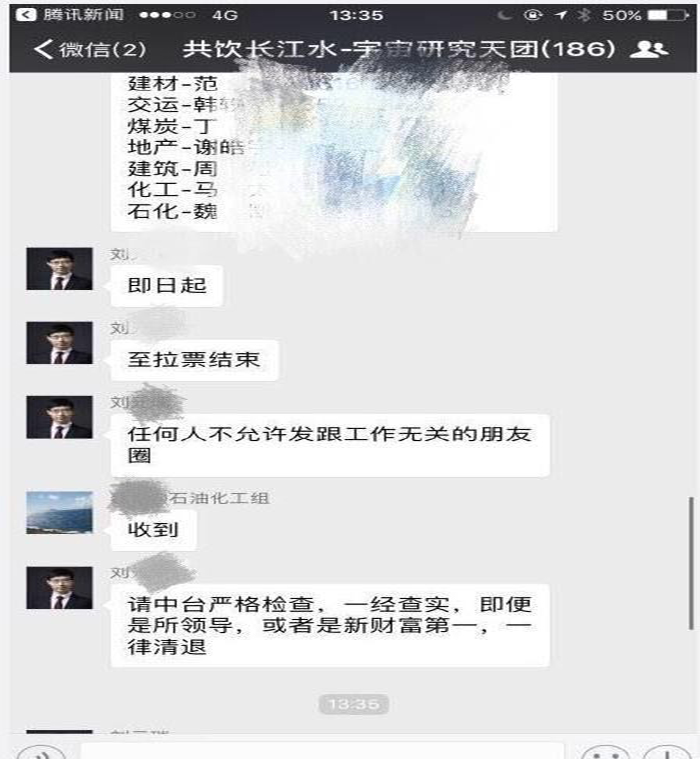
Task: Tap the group members icon
Action: pos(649,49)
